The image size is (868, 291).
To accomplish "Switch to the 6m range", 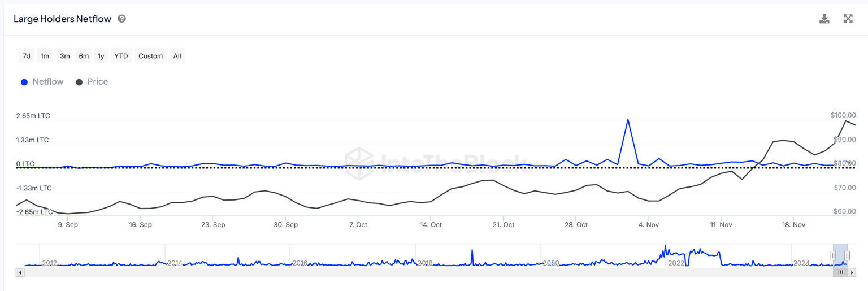I will 84,56.
